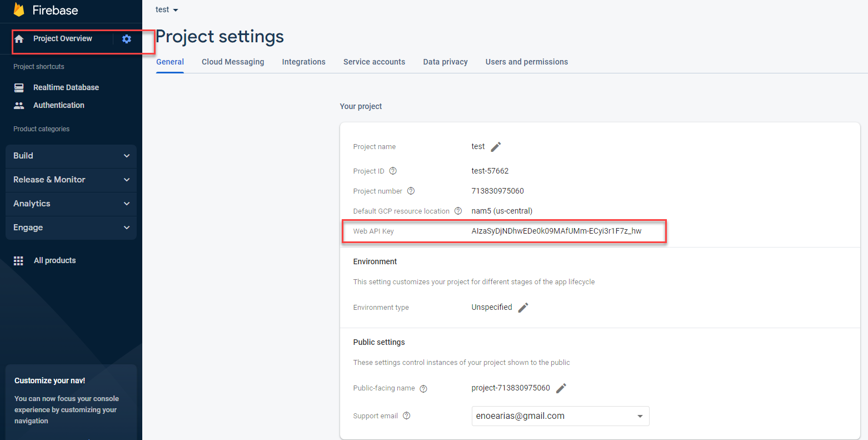Click the Firebase brand name
This screenshot has width=868, height=440.
55,10
